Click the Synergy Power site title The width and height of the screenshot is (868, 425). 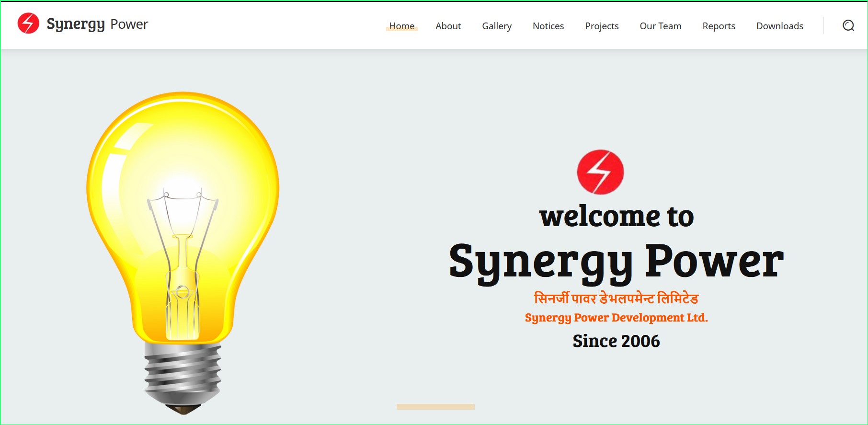click(97, 24)
